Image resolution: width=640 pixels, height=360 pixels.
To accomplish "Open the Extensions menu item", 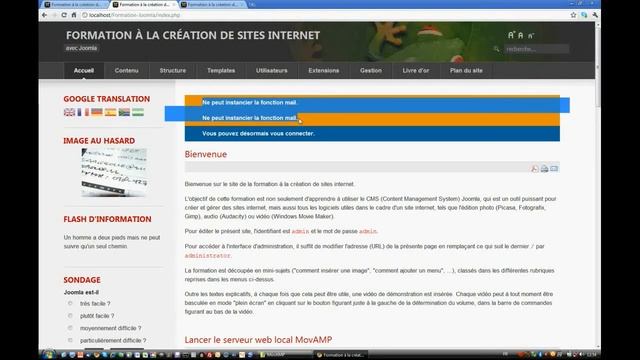I will pyautogui.click(x=324, y=70).
